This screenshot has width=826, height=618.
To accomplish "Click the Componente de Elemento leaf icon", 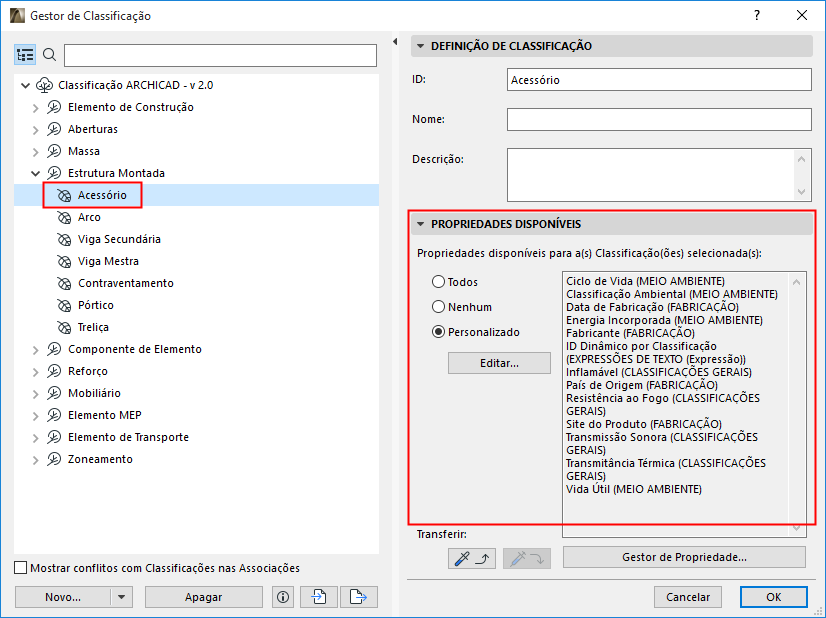I will click(x=54, y=349).
